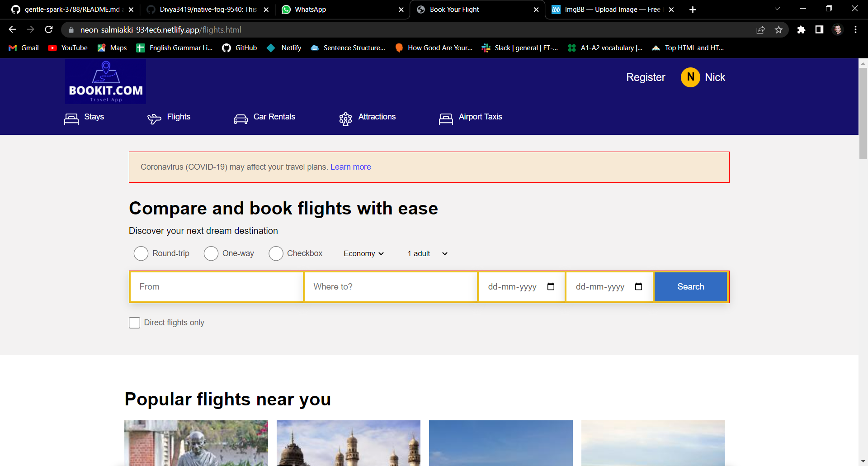Open the Stays menu item

tap(94, 117)
